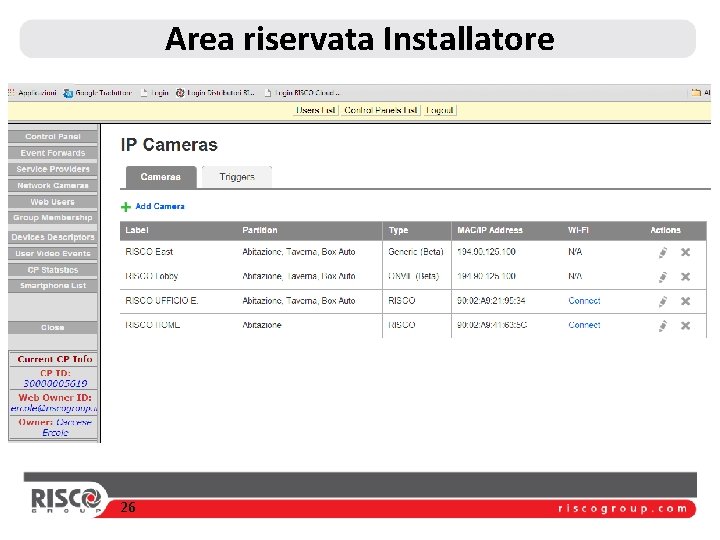720x540 pixels.
Task: Open Devices Descriptors in the sidebar
Action: (53, 237)
